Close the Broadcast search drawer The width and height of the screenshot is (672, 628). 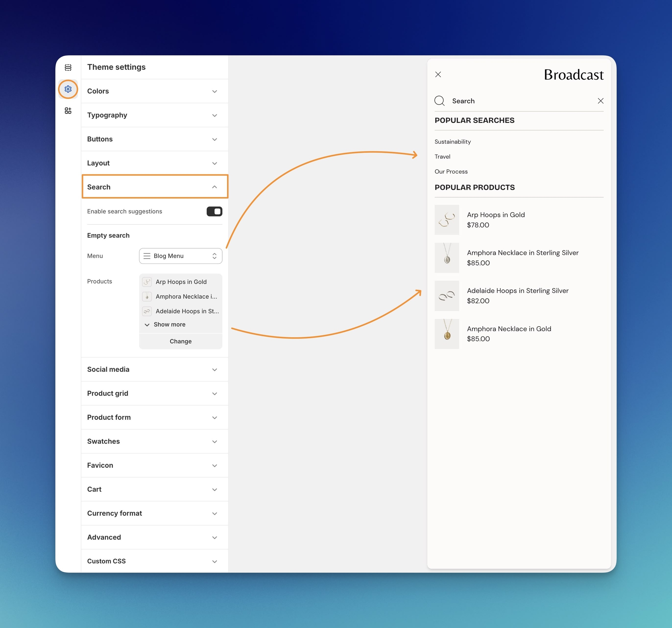click(x=438, y=74)
